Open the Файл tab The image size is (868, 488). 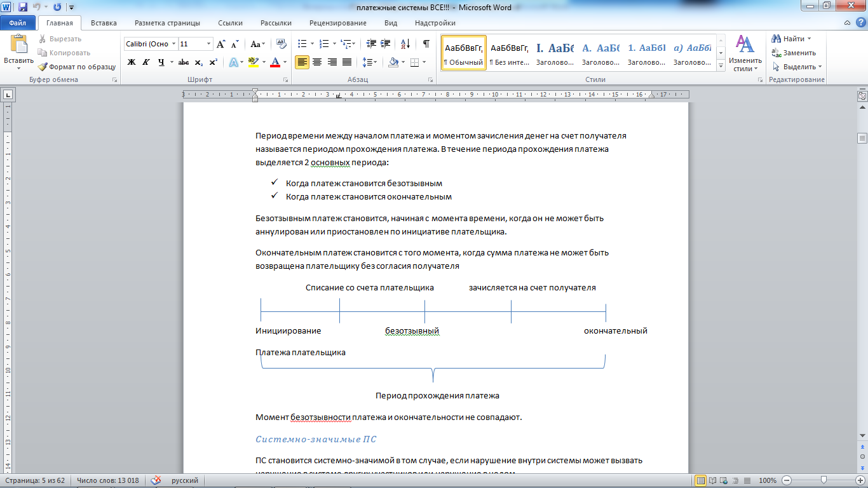coord(18,23)
